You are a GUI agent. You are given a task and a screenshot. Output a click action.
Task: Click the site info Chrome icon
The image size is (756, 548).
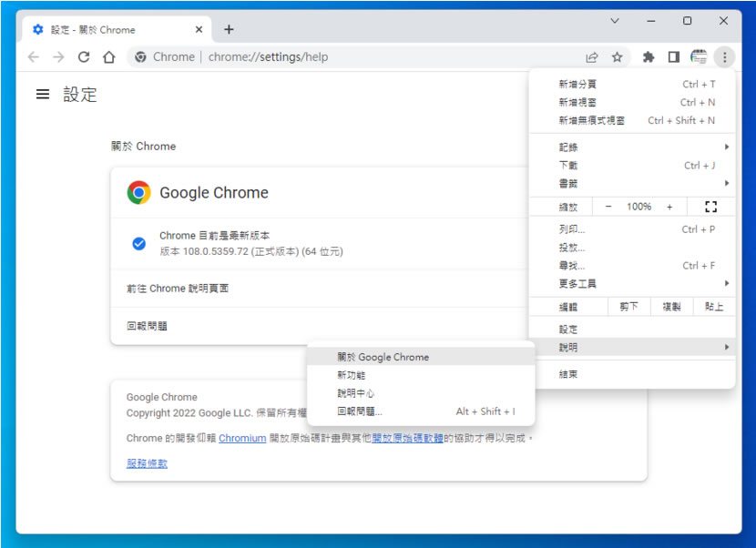coord(140,56)
